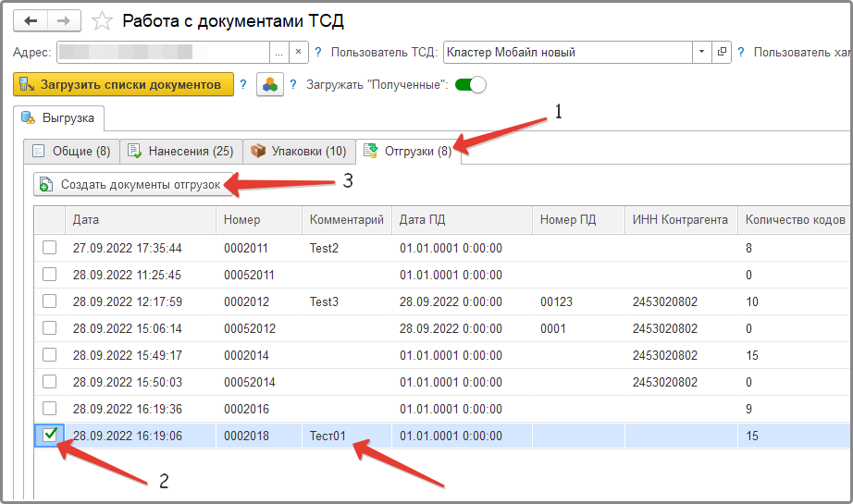Click the date 28.09.2022 15:50:03
Image resolution: width=853 pixels, height=504 pixels.
128,382
